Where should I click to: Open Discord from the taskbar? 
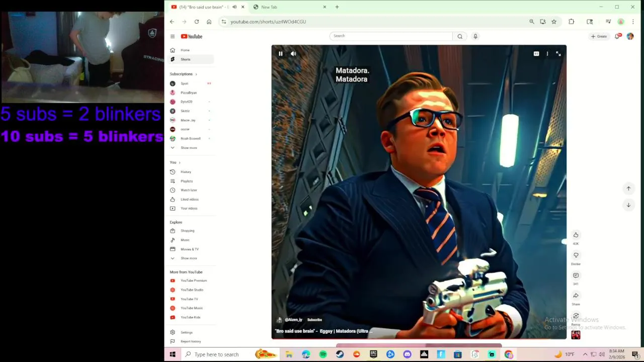[x=407, y=354]
